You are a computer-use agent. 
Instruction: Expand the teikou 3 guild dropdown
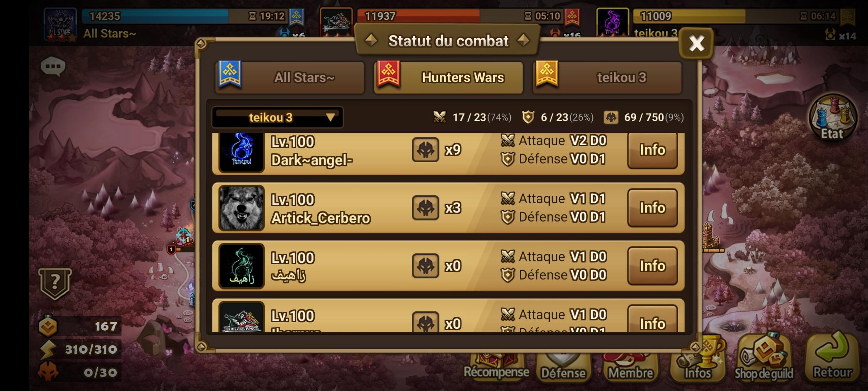pyautogui.click(x=277, y=117)
